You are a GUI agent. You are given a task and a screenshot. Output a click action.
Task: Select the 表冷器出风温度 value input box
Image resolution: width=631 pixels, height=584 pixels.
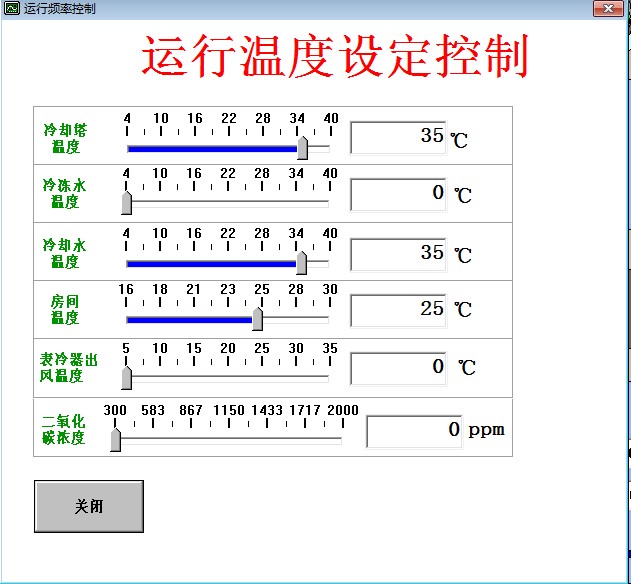pos(398,368)
